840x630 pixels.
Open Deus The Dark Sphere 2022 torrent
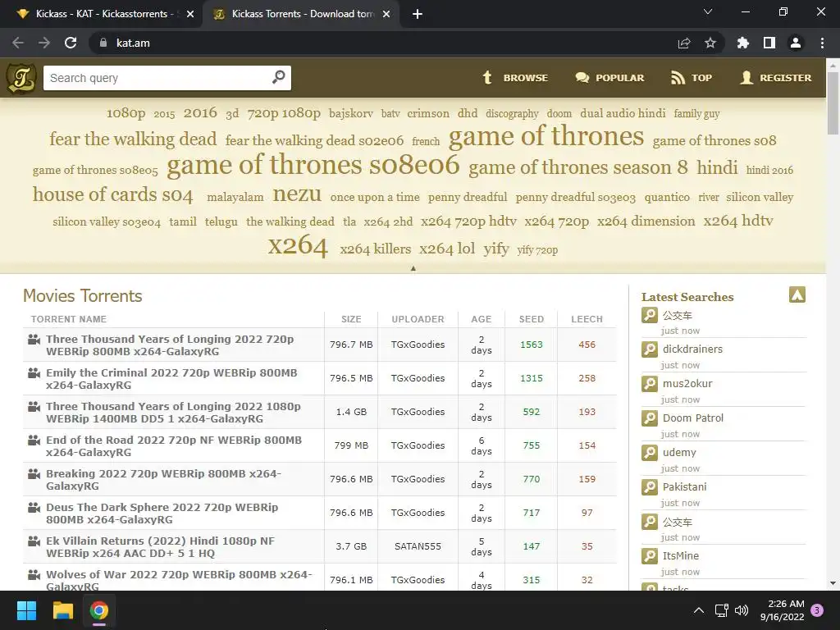(162, 514)
